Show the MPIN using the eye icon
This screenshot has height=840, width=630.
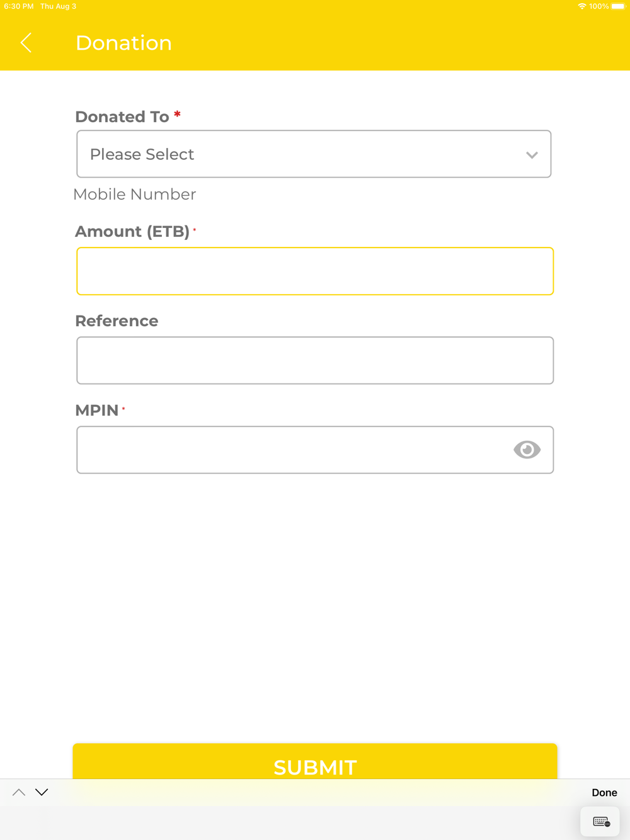pos(527,450)
